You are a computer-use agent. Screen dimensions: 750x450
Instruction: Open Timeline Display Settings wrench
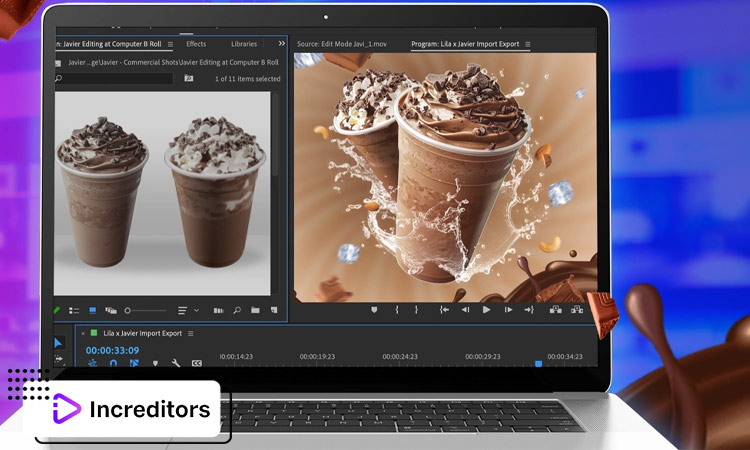coord(176,363)
